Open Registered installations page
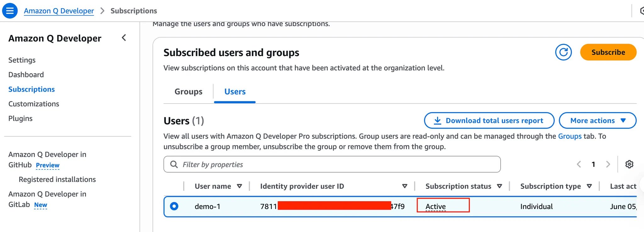This screenshot has height=232, width=644. (57, 179)
